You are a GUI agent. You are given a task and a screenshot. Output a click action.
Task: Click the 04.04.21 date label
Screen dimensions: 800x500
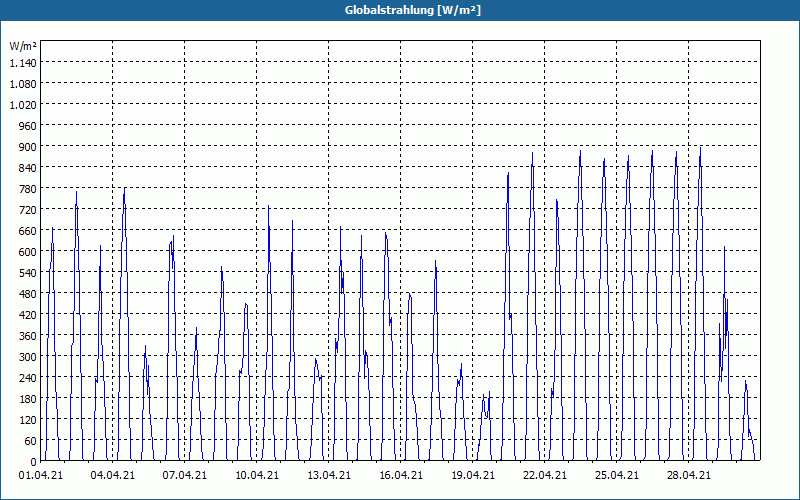[x=113, y=476]
